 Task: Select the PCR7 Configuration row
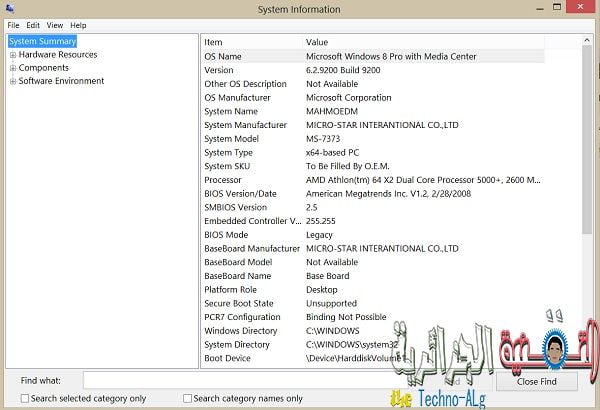click(x=373, y=317)
